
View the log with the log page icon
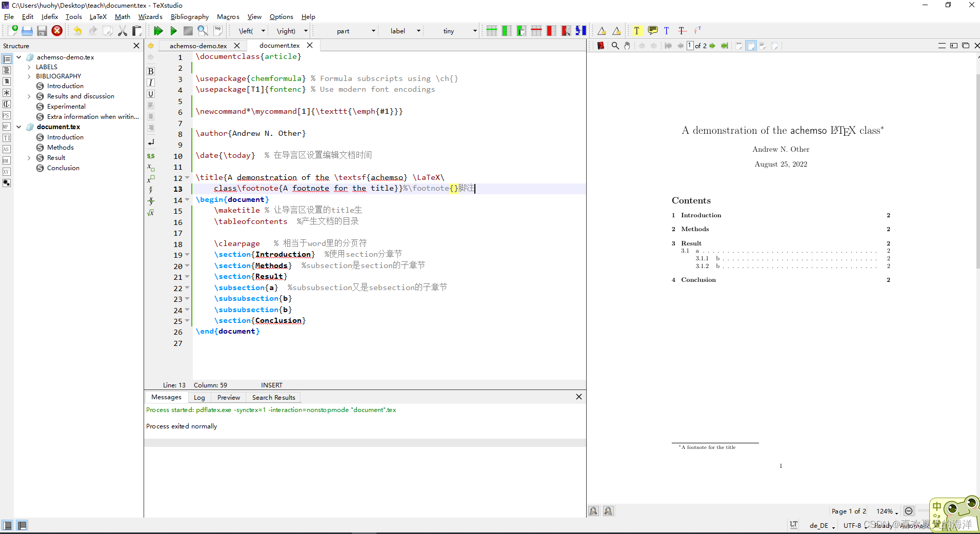tap(218, 31)
